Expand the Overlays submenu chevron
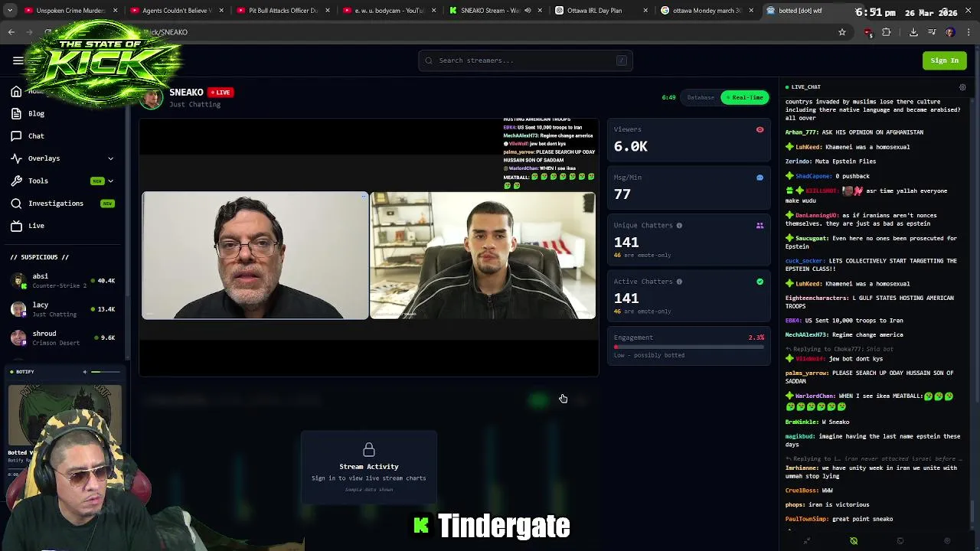 pos(110,158)
